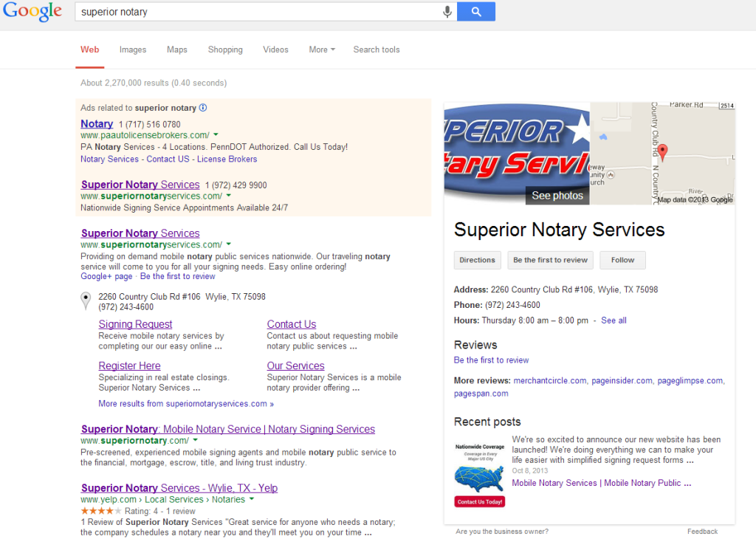Image resolution: width=756 pixels, height=539 pixels.
Task: Click the Follow button
Action: click(622, 260)
